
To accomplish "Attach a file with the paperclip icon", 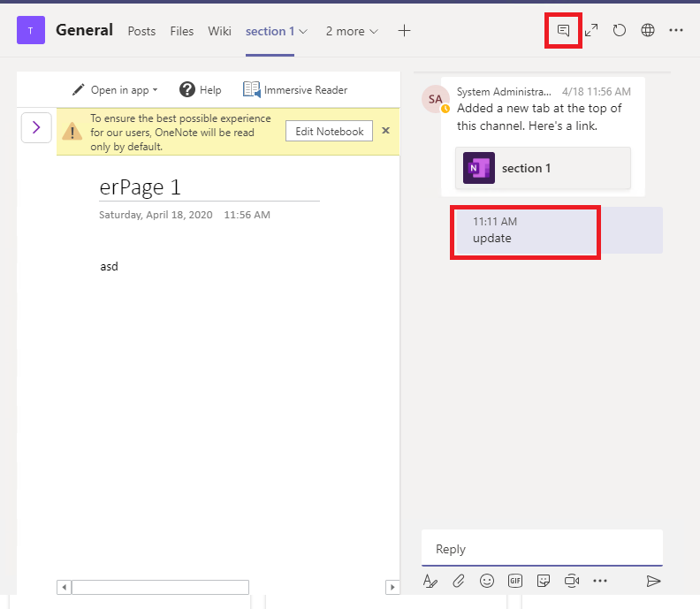I will tap(459, 581).
